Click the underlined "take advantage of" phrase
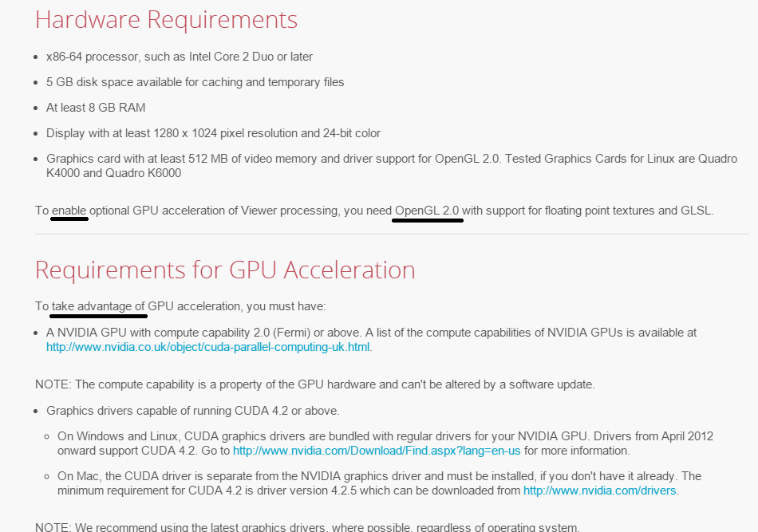The height and width of the screenshot is (532, 758). (98, 306)
